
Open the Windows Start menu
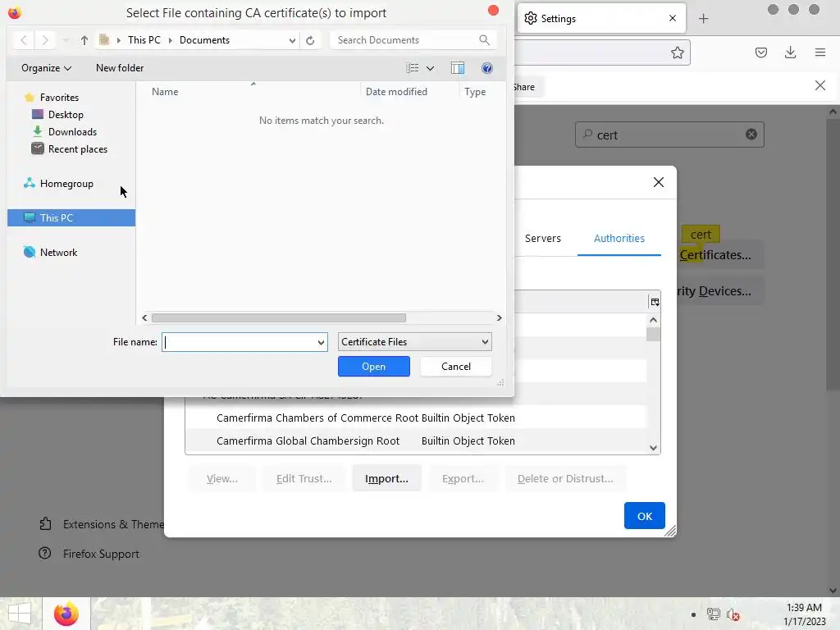[20, 614]
